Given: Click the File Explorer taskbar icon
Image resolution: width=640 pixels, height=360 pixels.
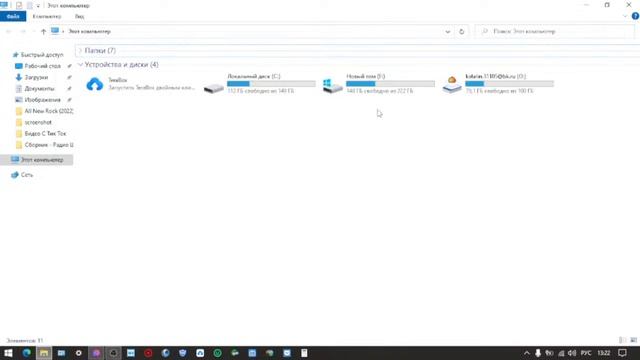Looking at the screenshot, I should [x=44, y=353].
